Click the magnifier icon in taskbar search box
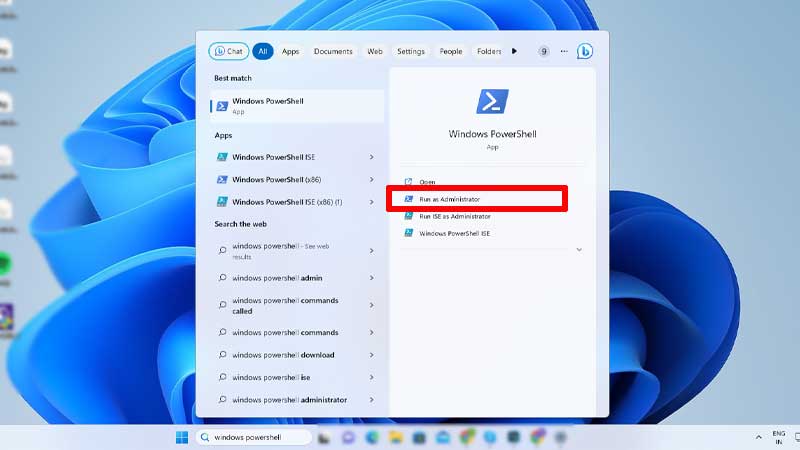 point(205,437)
